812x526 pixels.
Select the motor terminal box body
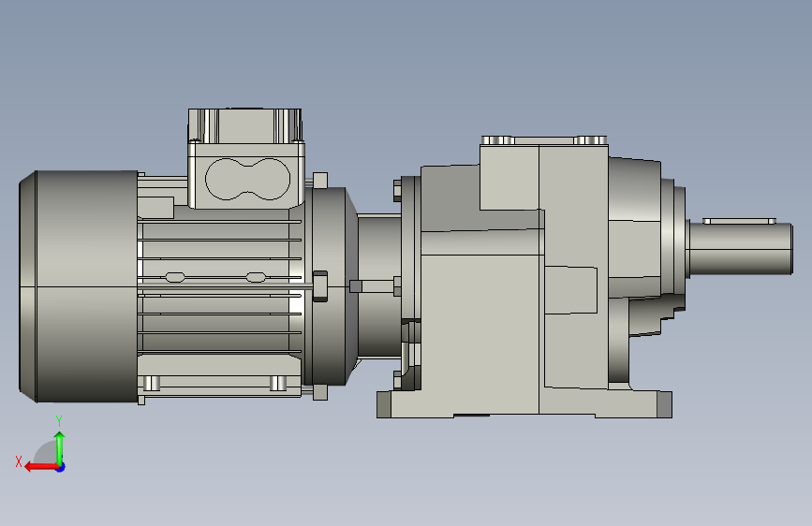coord(246,176)
